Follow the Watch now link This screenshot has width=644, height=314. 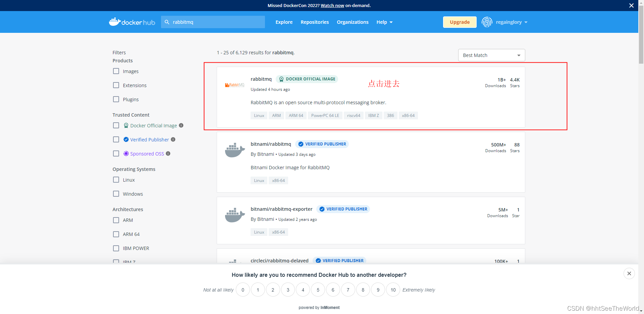[332, 5]
